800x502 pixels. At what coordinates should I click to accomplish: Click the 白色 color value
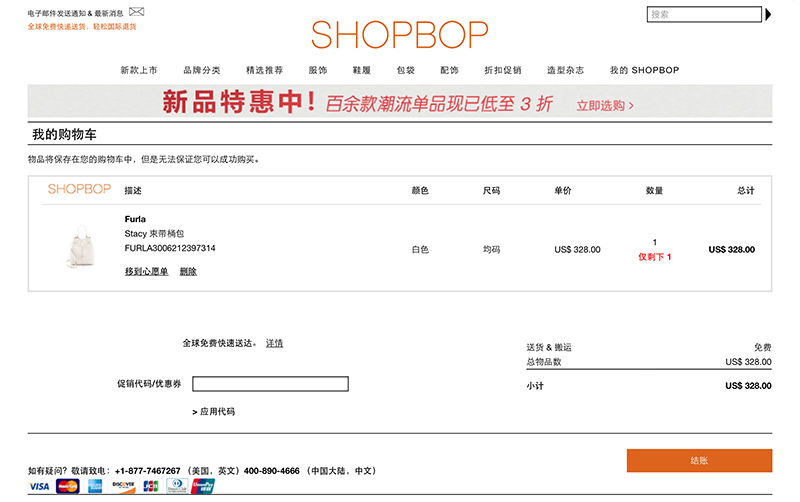(420, 249)
